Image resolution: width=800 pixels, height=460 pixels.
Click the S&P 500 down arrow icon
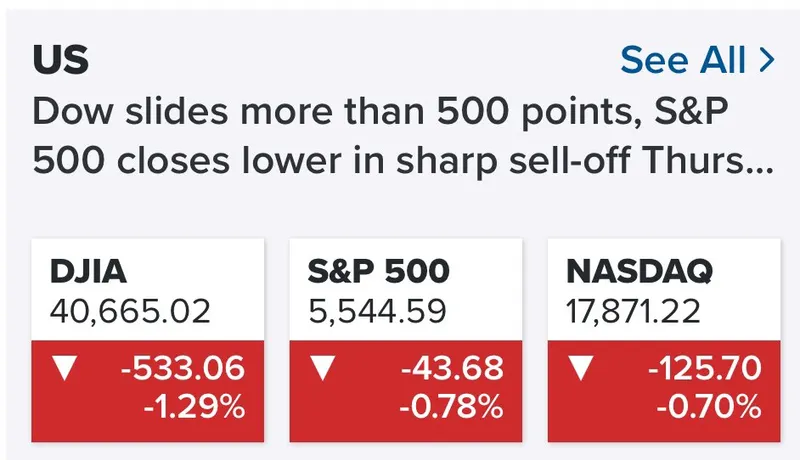click(322, 370)
